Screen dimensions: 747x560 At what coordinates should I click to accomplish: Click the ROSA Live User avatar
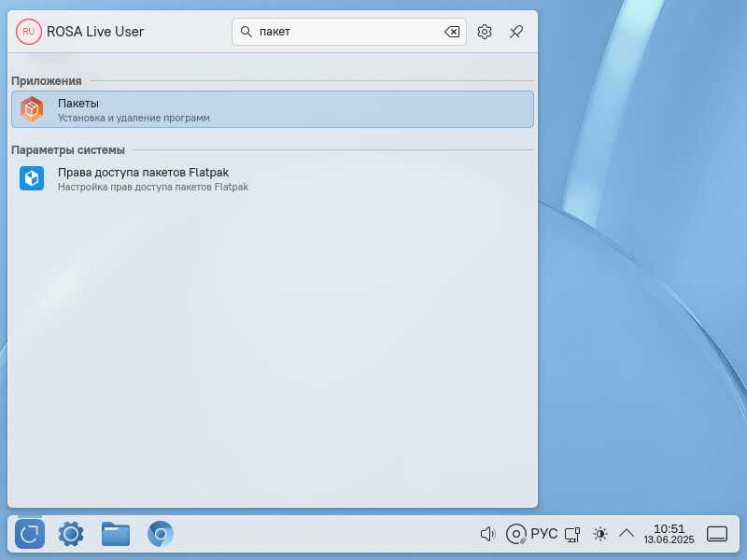[x=28, y=32]
